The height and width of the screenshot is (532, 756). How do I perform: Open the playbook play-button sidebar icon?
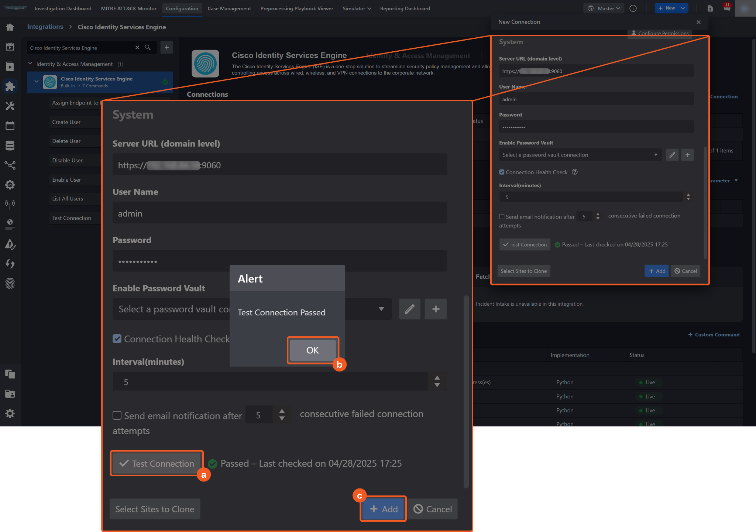click(10, 66)
